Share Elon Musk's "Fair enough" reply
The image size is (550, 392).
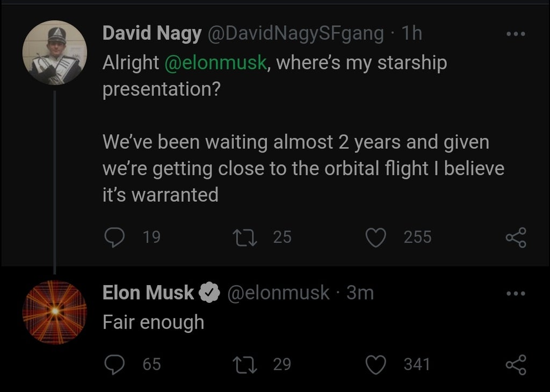(516, 365)
